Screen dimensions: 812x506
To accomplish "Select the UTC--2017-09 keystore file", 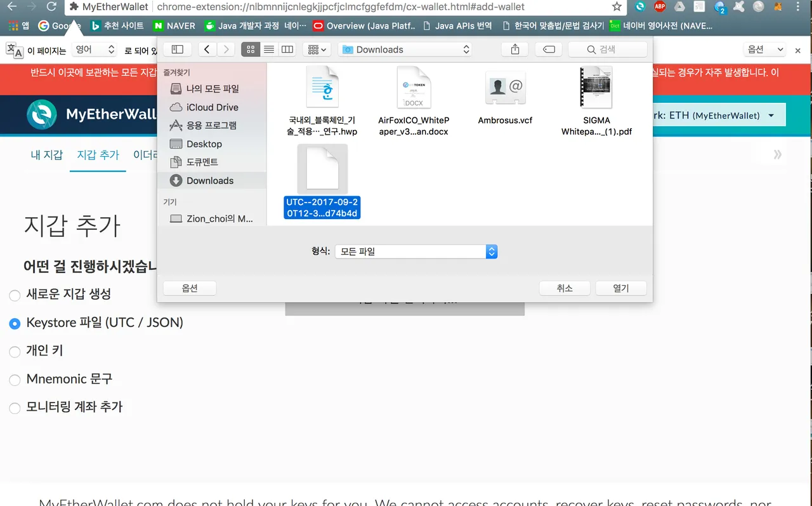I will (323, 182).
